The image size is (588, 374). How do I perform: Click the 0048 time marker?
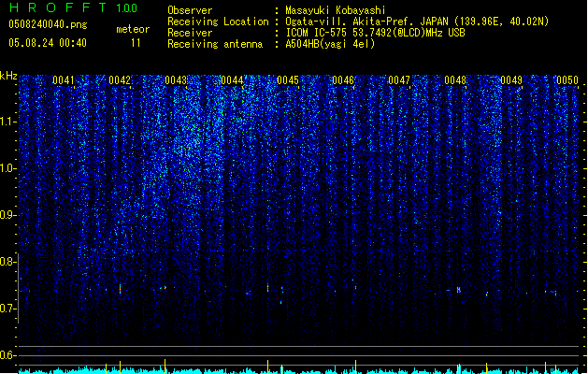click(x=455, y=80)
